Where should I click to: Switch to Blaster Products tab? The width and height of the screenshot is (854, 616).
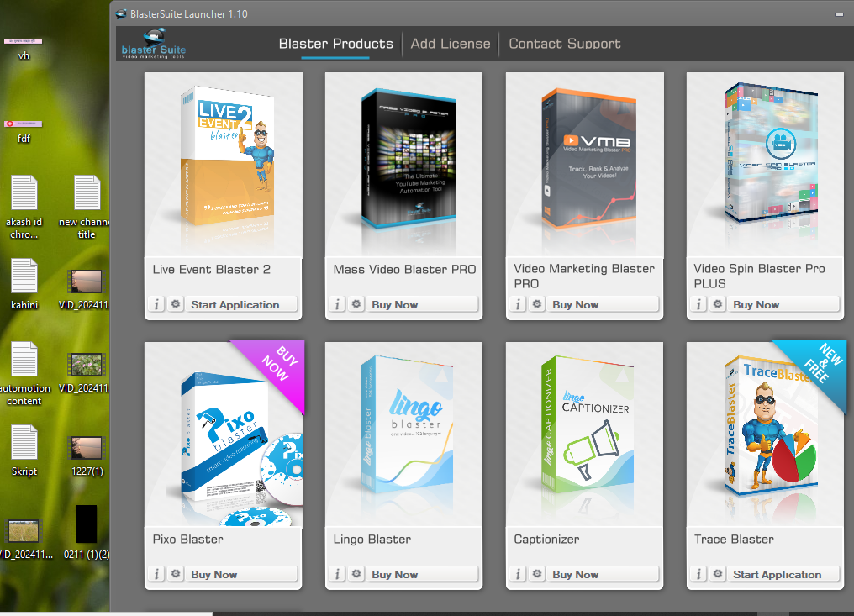tap(335, 44)
